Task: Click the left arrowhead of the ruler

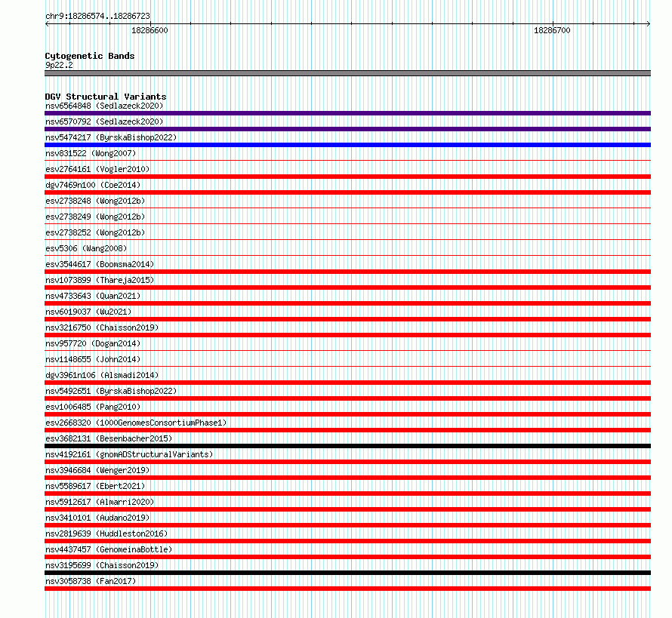Action: (47, 24)
